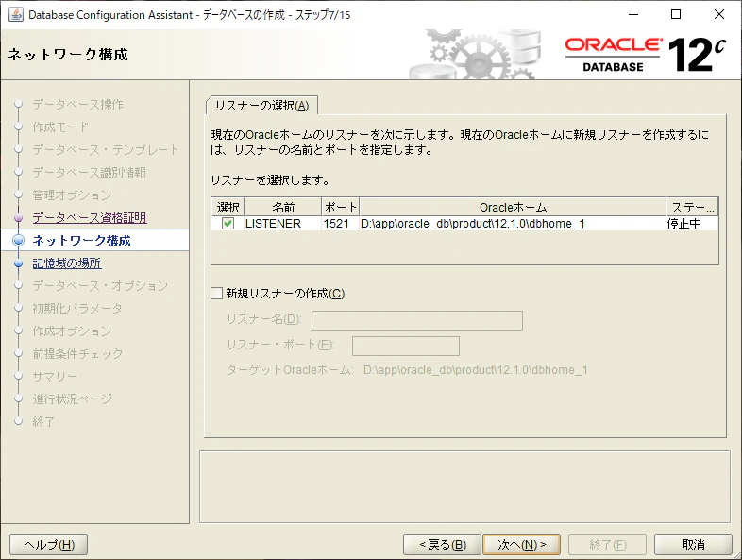This screenshot has height=560, width=742.
Task: Click the ヘルプ(H) button
Action: coord(49,544)
